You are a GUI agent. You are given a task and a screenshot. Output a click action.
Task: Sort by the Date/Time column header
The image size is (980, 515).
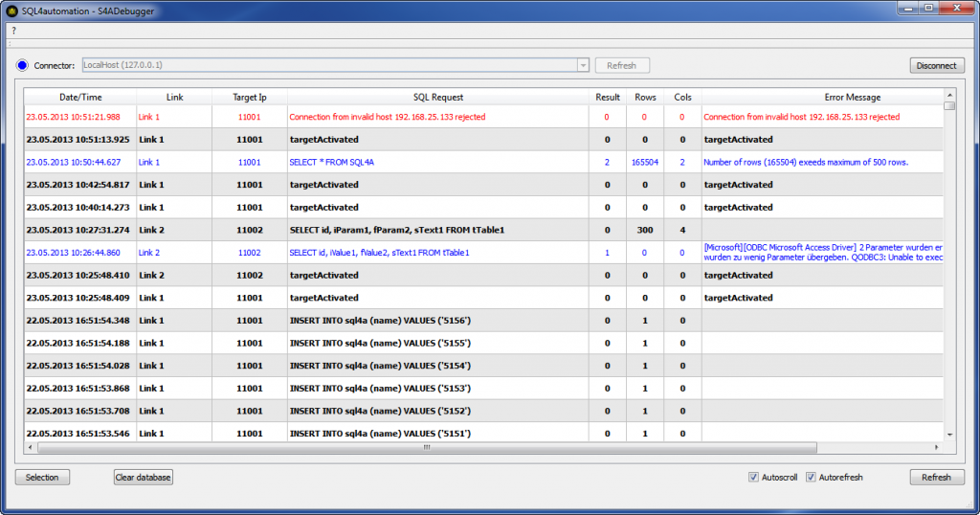click(x=80, y=97)
